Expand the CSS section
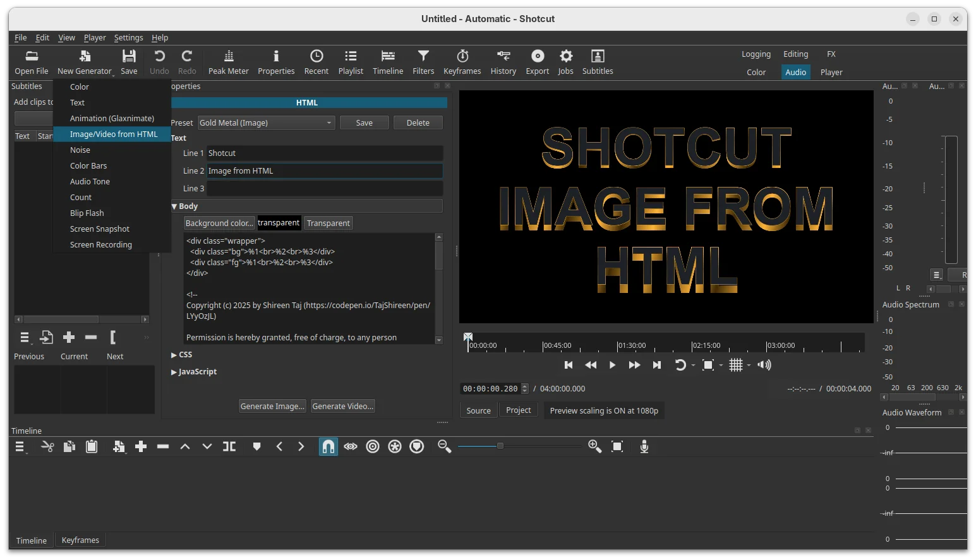The image size is (976, 560). click(181, 355)
